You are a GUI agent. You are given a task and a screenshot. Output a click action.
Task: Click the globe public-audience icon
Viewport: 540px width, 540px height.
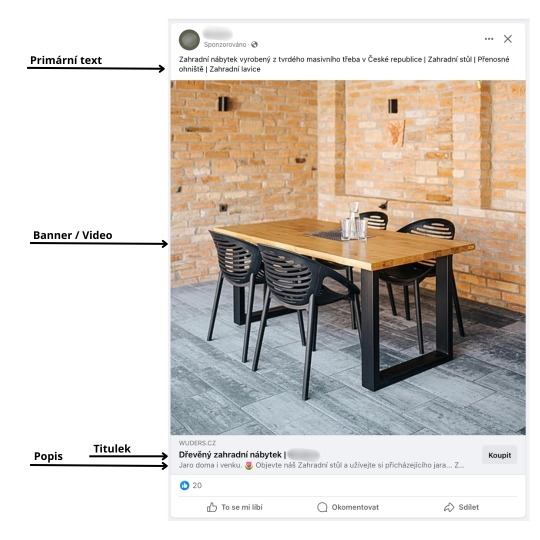255,44
